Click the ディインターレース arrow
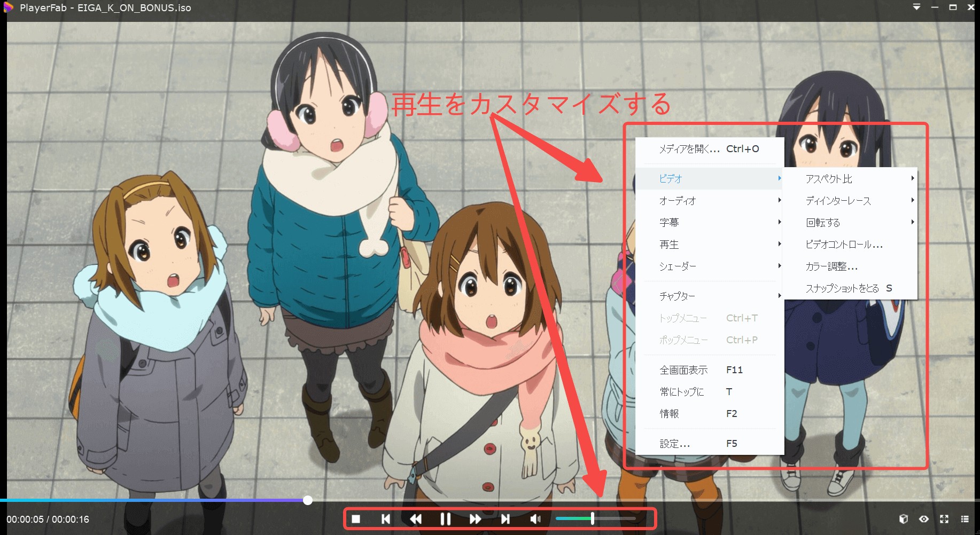The image size is (980, 535). (913, 200)
